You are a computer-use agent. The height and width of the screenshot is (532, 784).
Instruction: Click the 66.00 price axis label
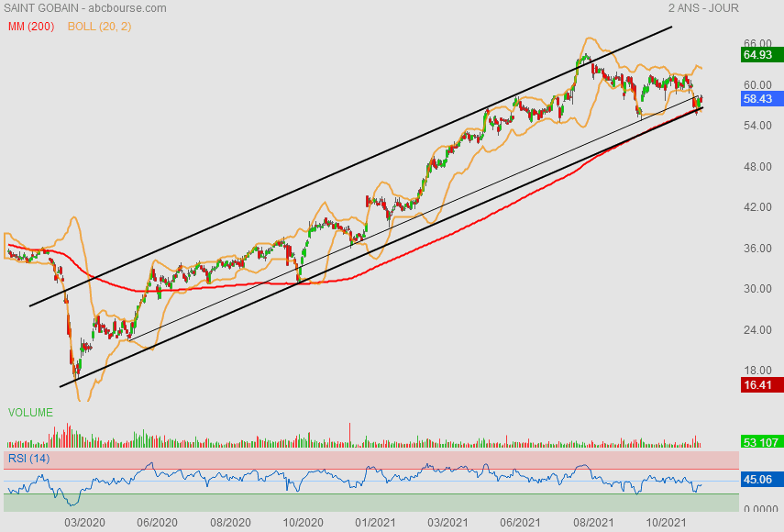click(x=757, y=43)
